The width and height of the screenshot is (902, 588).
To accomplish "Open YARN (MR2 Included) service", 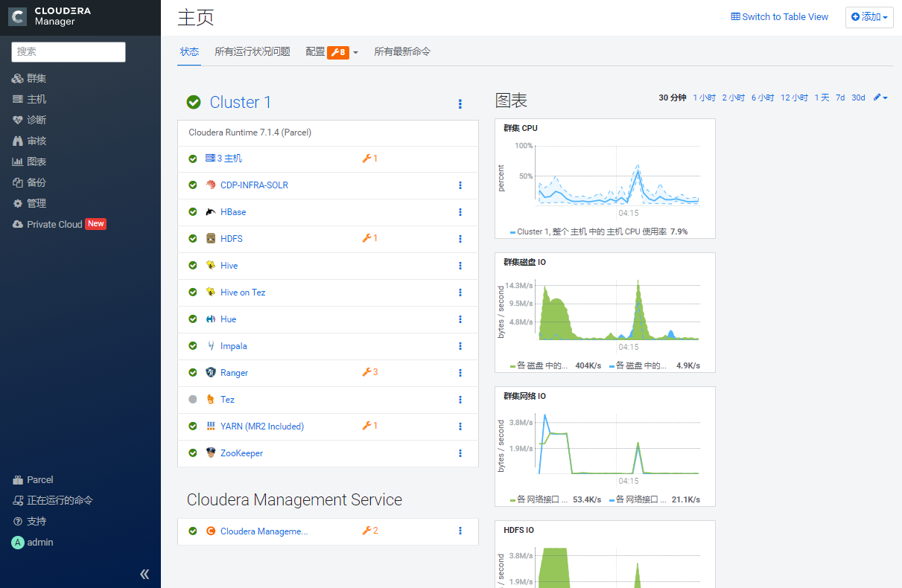I will point(261,426).
